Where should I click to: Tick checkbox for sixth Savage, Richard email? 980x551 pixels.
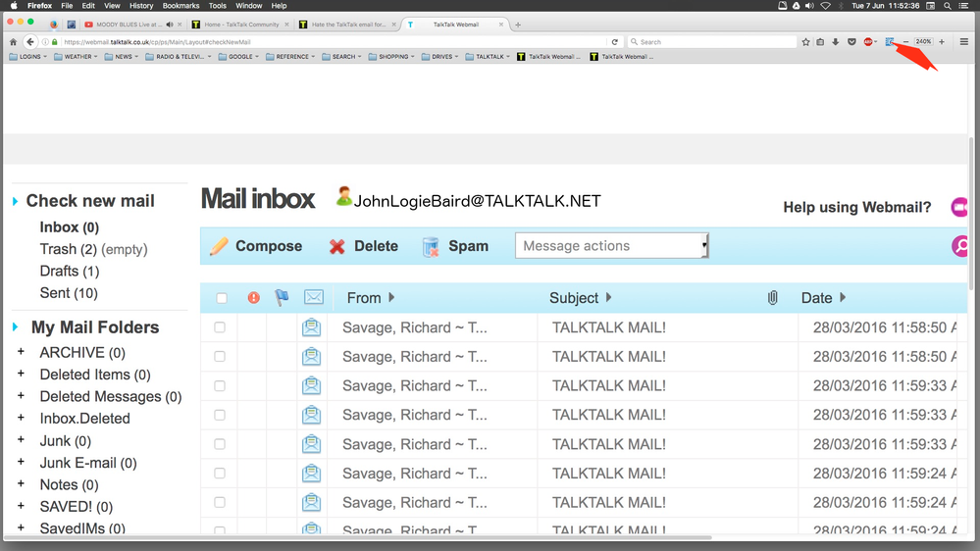[x=220, y=473]
